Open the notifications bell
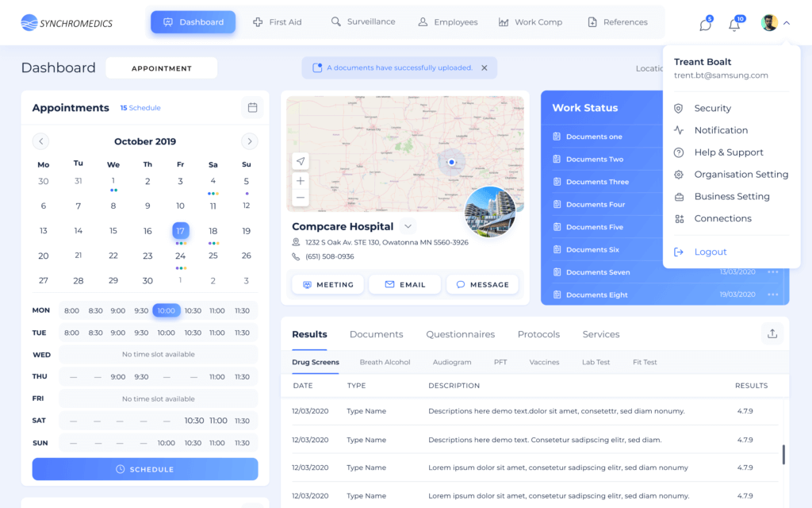The width and height of the screenshot is (812, 508). pyautogui.click(x=733, y=24)
